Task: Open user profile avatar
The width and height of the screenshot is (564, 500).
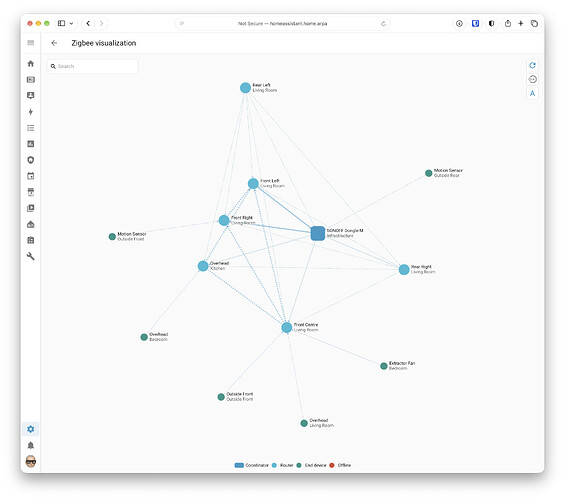Action: pyautogui.click(x=31, y=462)
